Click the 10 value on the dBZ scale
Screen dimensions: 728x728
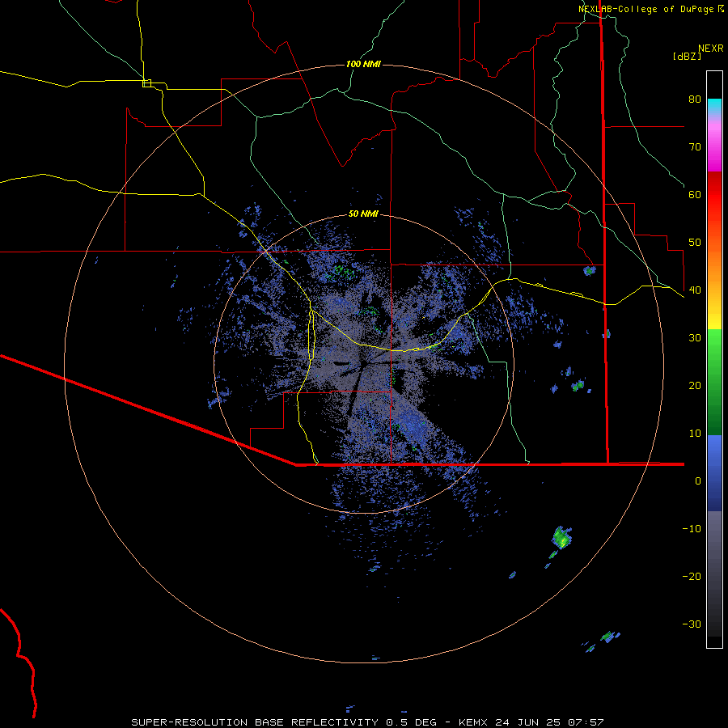[x=695, y=434]
